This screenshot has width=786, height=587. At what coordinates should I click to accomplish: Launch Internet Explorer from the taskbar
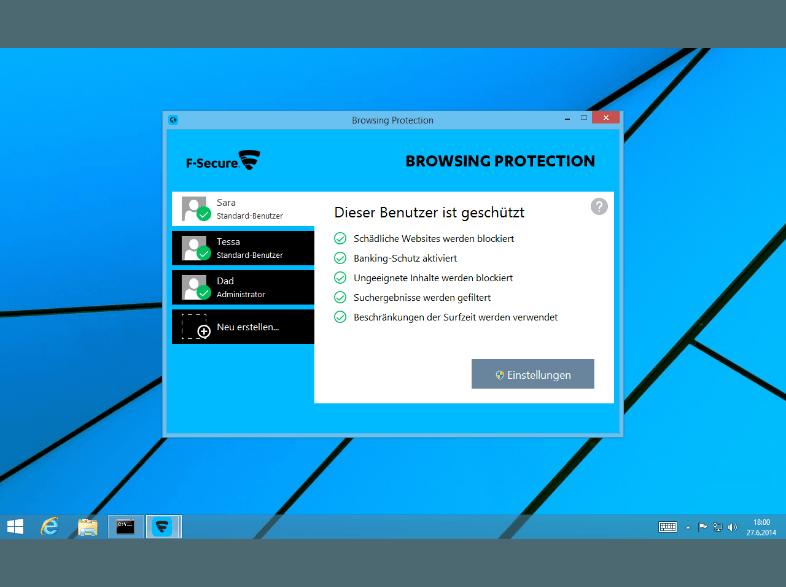pyautogui.click(x=49, y=526)
